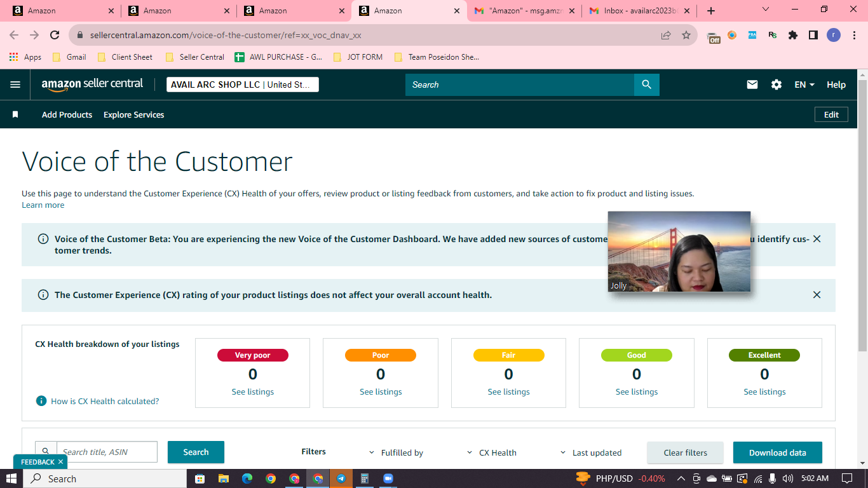Open the Chrome profile avatar
The height and width of the screenshot is (488, 868).
pyautogui.click(x=834, y=36)
